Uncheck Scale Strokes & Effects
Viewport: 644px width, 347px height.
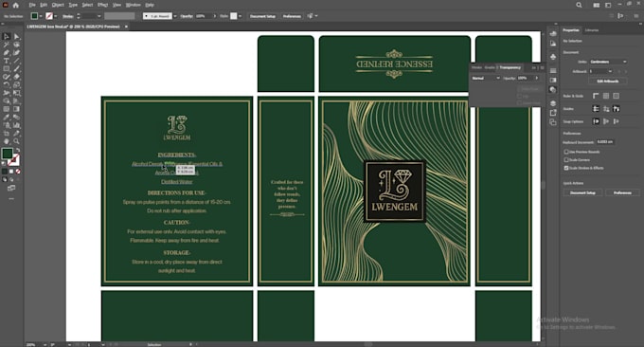(x=566, y=168)
